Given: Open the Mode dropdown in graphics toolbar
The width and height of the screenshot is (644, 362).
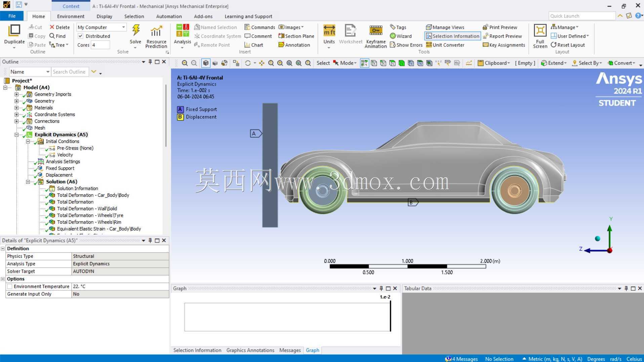Looking at the screenshot, I should coord(345,63).
